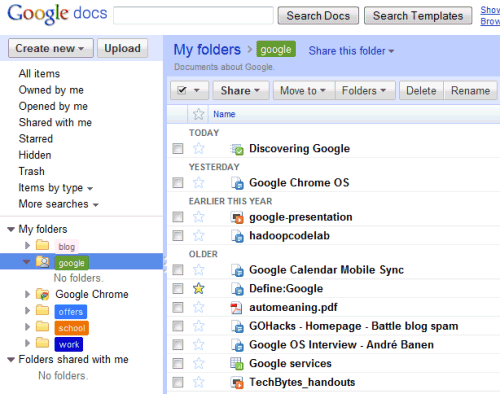Screen dimensions: 500x394
Task: Star the Google Chrome OS document
Action: click(199, 182)
